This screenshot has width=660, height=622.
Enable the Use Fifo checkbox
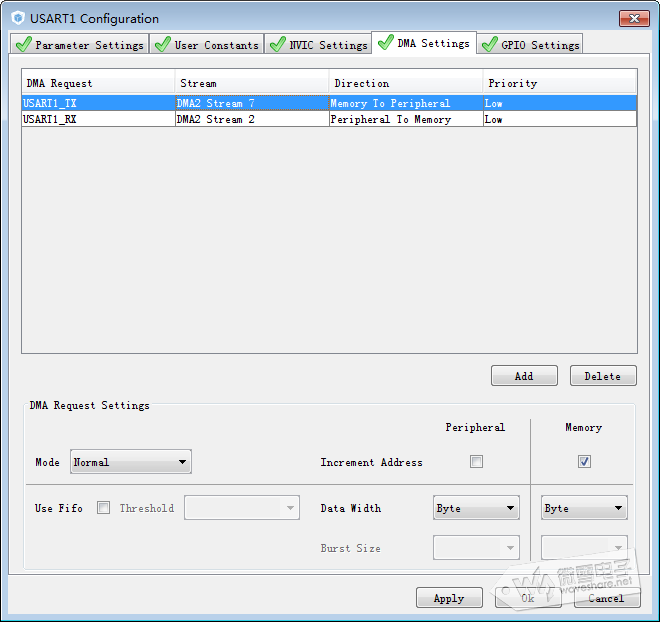(x=103, y=508)
